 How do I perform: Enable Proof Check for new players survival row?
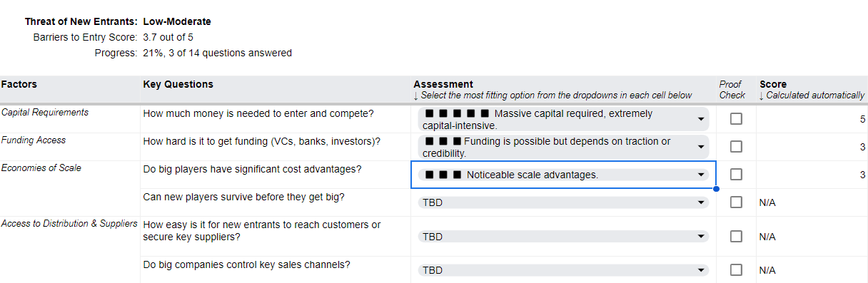pyautogui.click(x=736, y=202)
